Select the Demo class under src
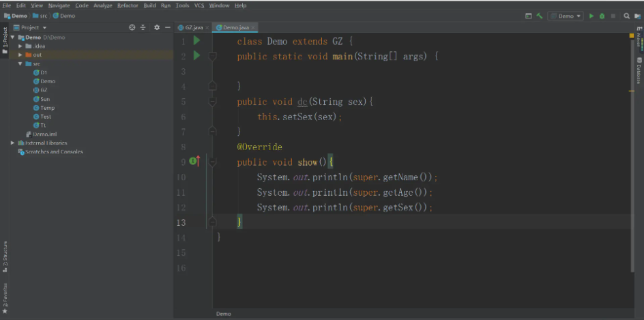 pos(44,81)
